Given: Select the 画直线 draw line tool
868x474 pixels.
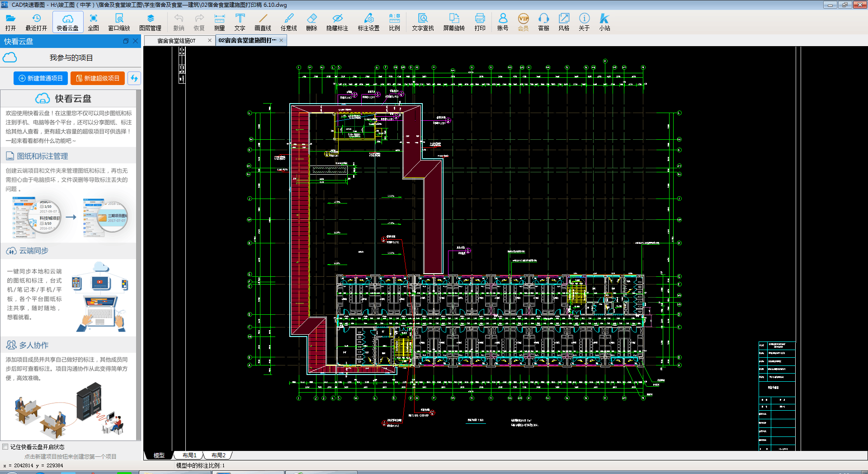Looking at the screenshot, I should tap(263, 22).
